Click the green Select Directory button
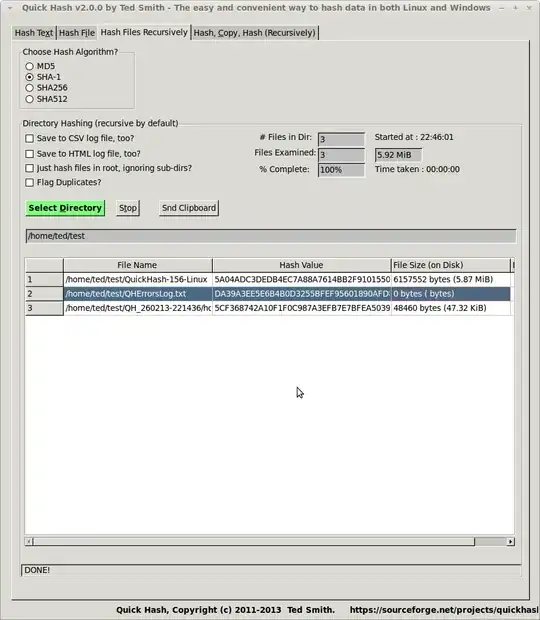Image resolution: width=540 pixels, height=620 pixels. (65, 208)
